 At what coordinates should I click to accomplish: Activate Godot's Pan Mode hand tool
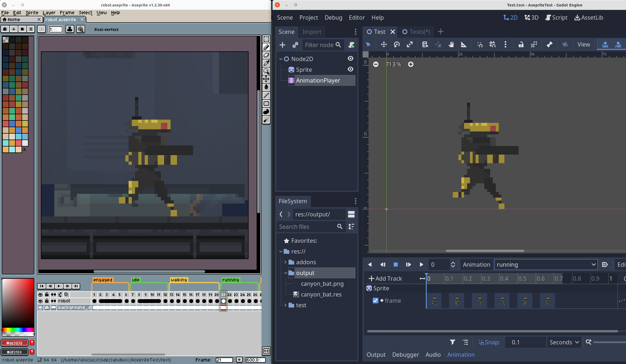tap(451, 45)
